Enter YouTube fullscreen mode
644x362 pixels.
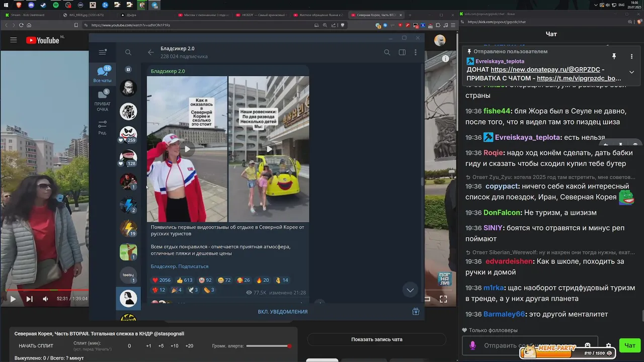coord(443,299)
